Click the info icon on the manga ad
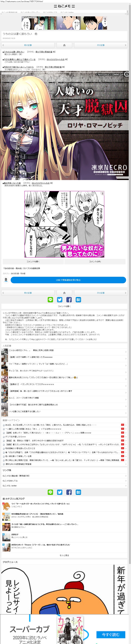The width and height of the screenshot is (131, 644). (x=102, y=193)
